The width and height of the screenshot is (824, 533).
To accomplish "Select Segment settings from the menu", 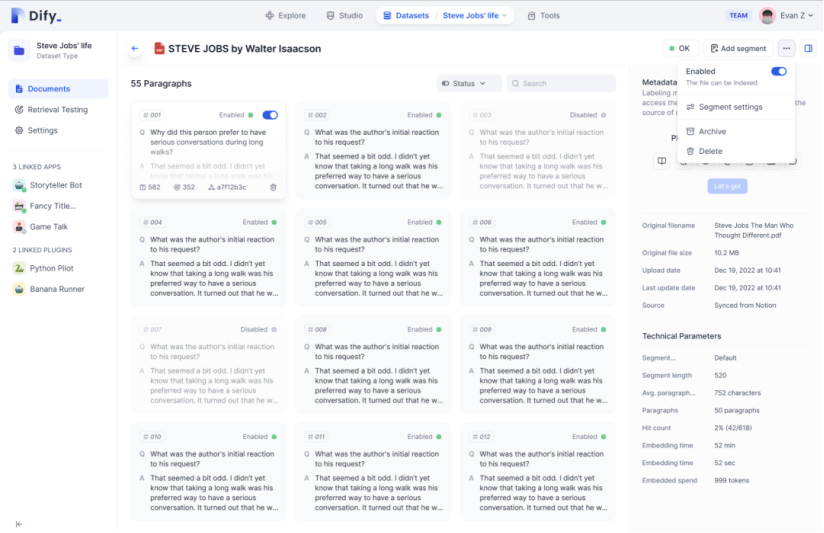I will [730, 107].
